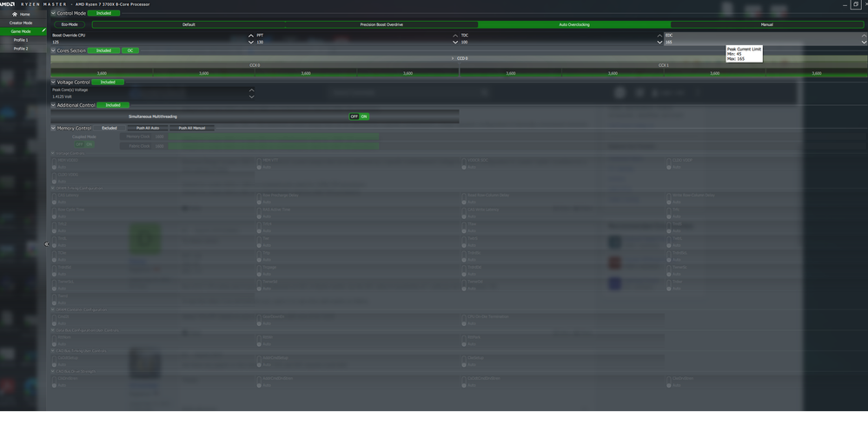The width and height of the screenshot is (868, 445).
Task: Collapse Data Bus Configuration User Controls group
Action: [x=53, y=330]
